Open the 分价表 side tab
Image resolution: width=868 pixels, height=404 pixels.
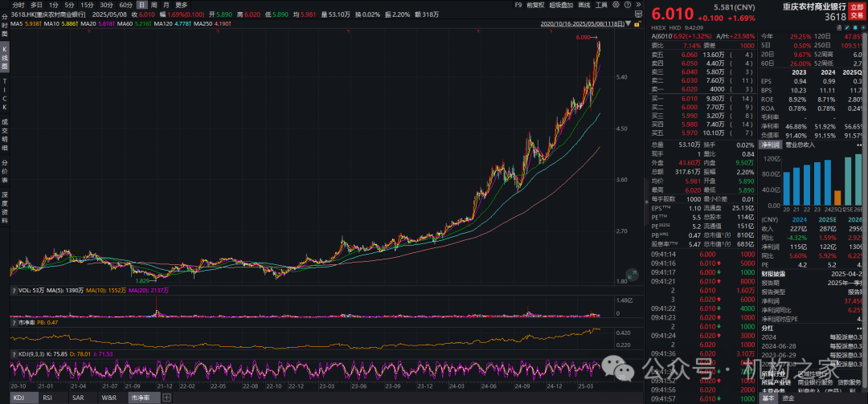coord(5,172)
